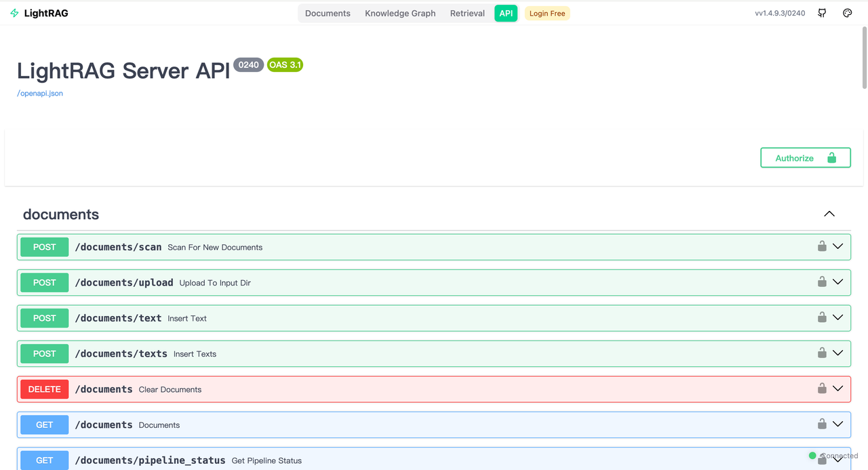This screenshot has width=868, height=470.
Task: Click lock icon on /documents/texts row
Action: coord(822,353)
